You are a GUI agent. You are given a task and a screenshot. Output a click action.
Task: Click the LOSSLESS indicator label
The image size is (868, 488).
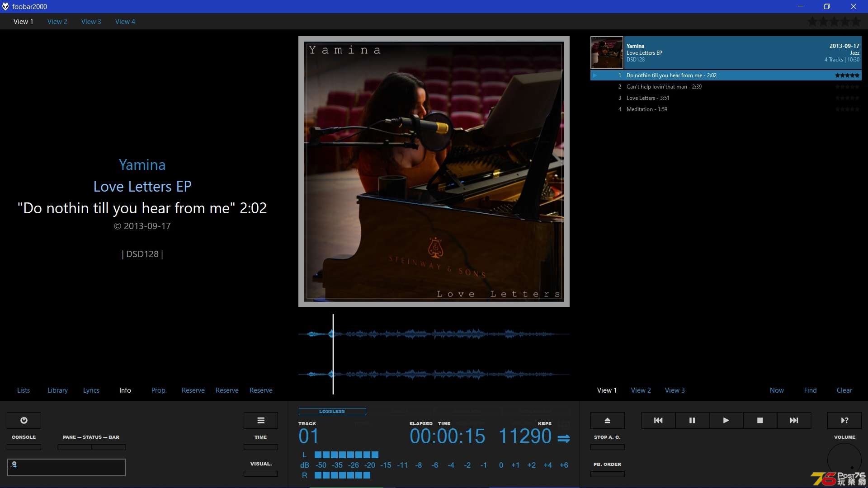332,412
